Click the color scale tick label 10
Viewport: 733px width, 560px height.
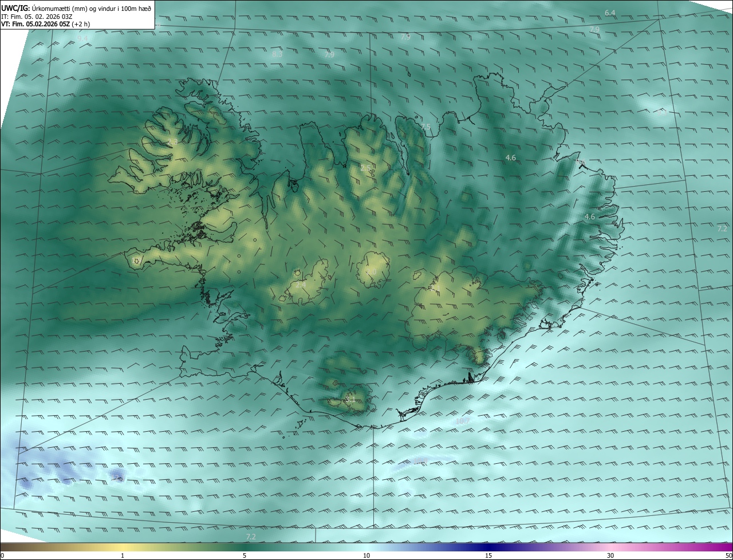tap(366, 555)
